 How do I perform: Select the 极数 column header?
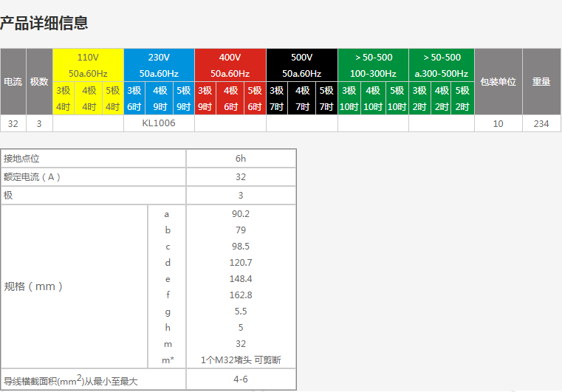[39, 81]
